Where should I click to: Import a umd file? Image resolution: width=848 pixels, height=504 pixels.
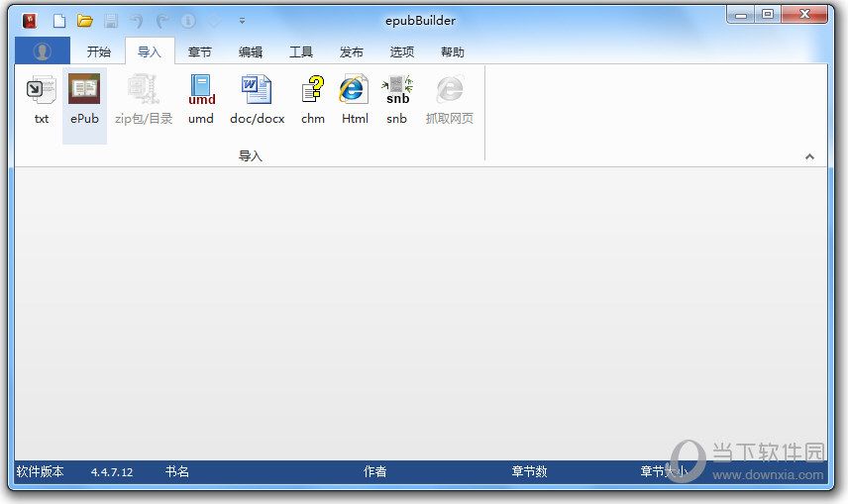pyautogui.click(x=201, y=102)
